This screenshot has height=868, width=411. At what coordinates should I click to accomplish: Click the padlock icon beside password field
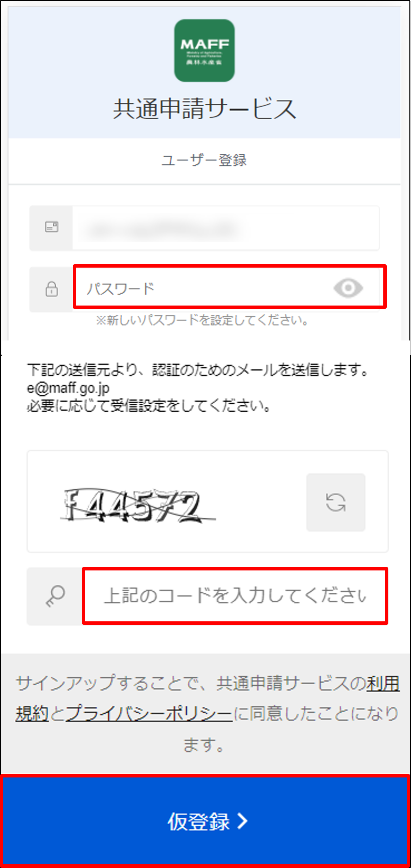point(52,289)
